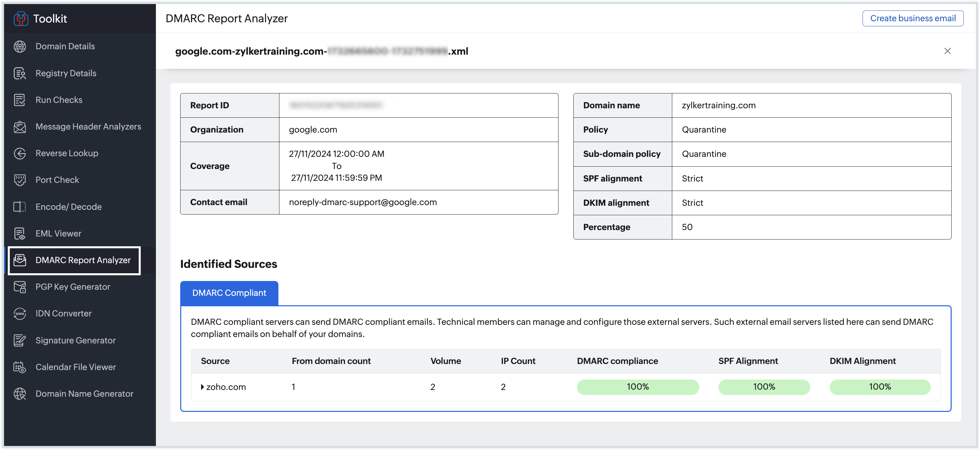Select the Registry Details icon
Screen dimensions: 980x450
pyautogui.click(x=19, y=73)
